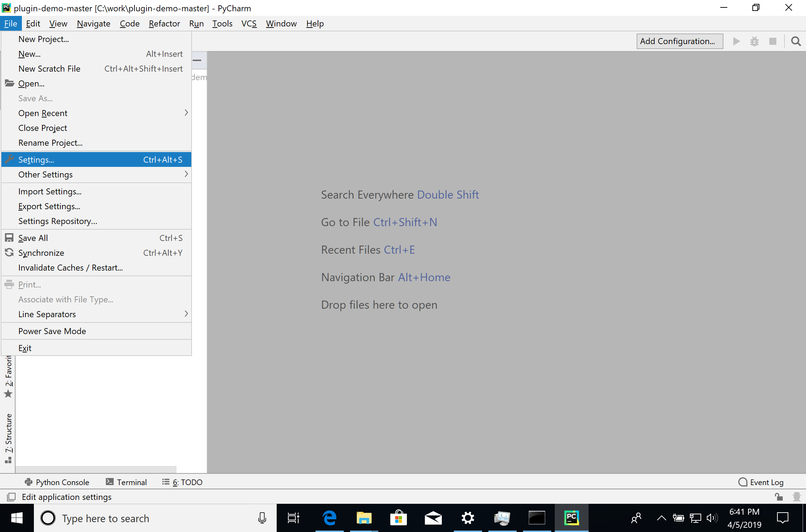Expand the Line Separators submenu

[x=96, y=314]
